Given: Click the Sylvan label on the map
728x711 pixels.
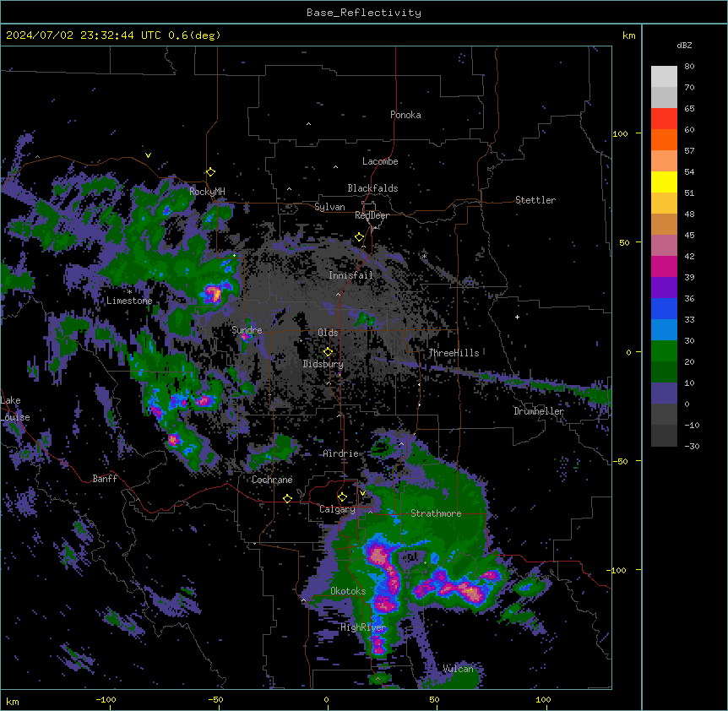Looking at the screenshot, I should [x=329, y=207].
